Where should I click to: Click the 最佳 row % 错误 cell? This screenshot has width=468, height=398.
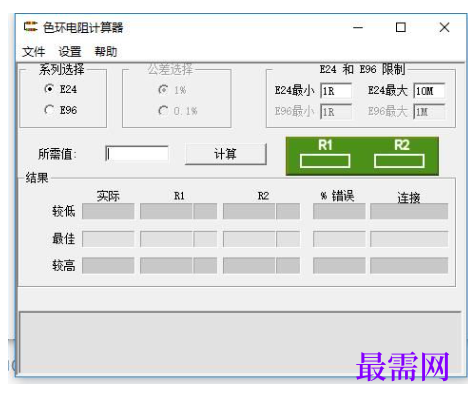pyautogui.click(x=339, y=239)
